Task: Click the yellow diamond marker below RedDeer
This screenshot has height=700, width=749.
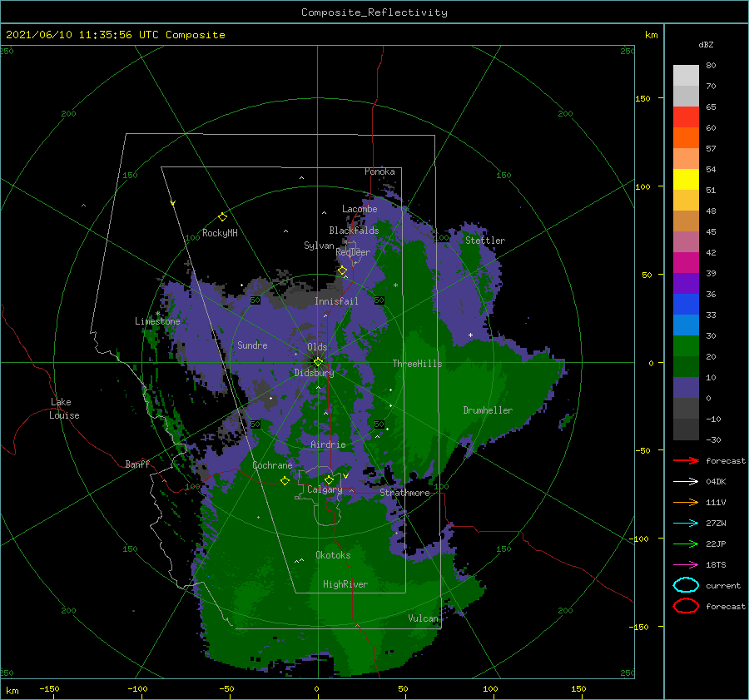Action: 342,271
